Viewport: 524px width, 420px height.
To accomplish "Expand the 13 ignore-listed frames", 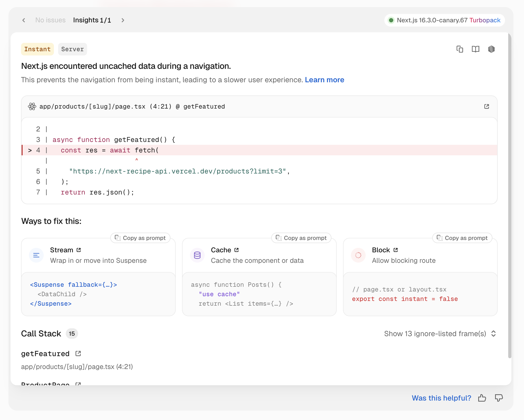I will tap(440, 334).
